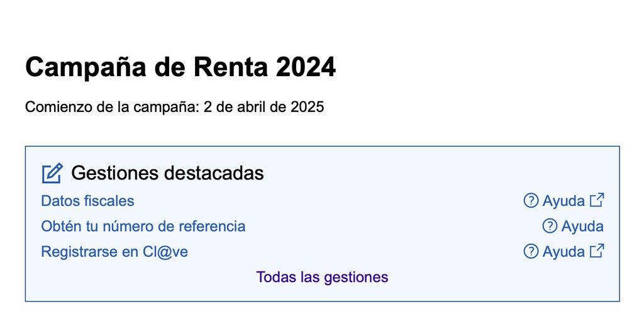Show Todas las gestiones
The width and height of the screenshot is (644, 316).
click(322, 278)
